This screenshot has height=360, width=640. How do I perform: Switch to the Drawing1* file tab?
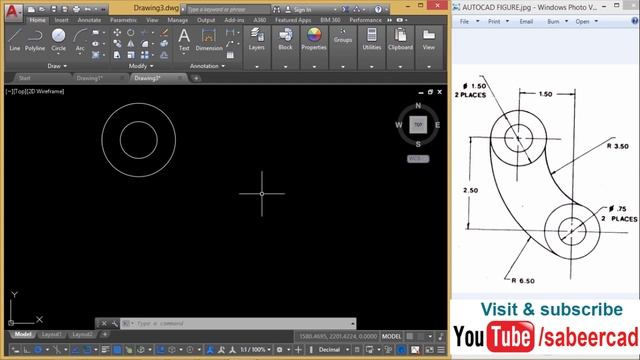click(x=90, y=78)
